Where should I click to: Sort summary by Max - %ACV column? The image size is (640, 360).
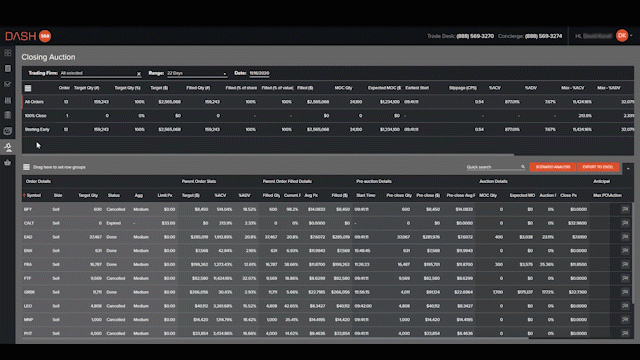[573, 88]
